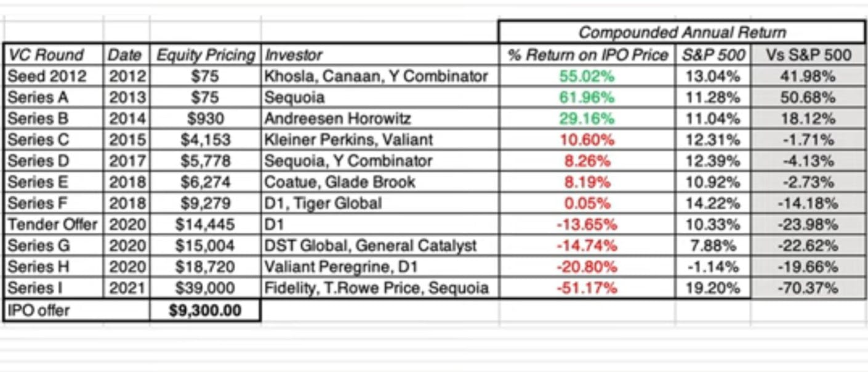This screenshot has height=372, width=868.
Task: Select the -70.37% Vs S&P cell
Action: (x=808, y=288)
